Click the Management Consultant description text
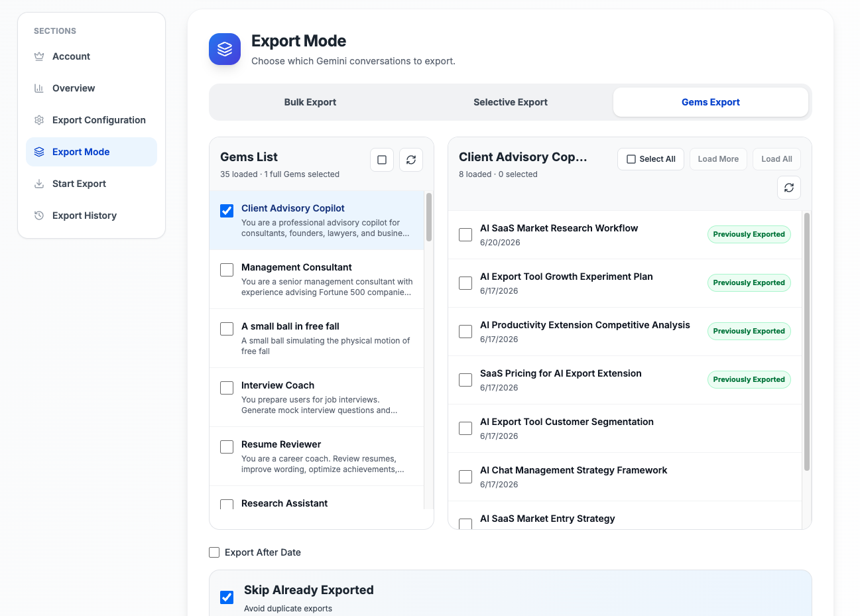This screenshot has height=616, width=860. coord(327,287)
